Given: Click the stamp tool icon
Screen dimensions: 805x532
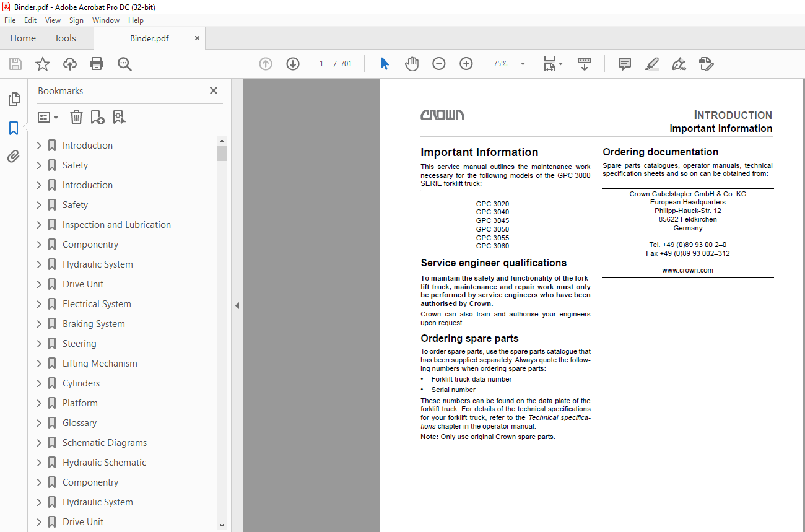Looking at the screenshot, I should click(x=706, y=64).
